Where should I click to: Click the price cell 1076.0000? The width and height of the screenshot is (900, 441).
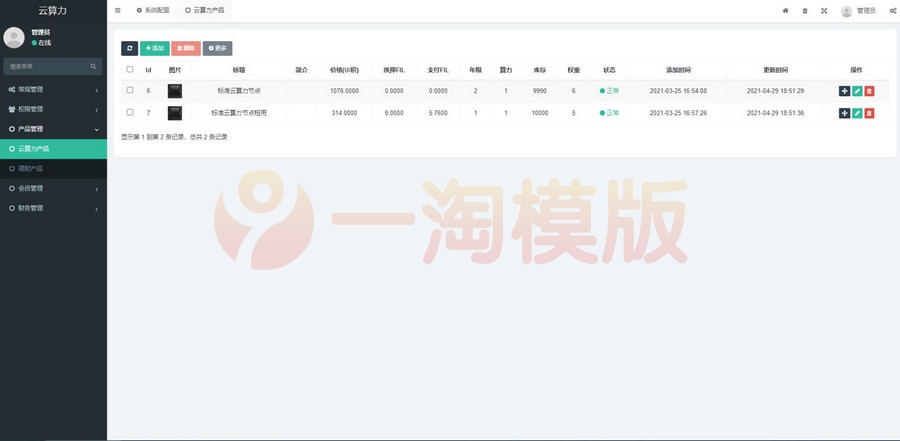pyautogui.click(x=344, y=91)
